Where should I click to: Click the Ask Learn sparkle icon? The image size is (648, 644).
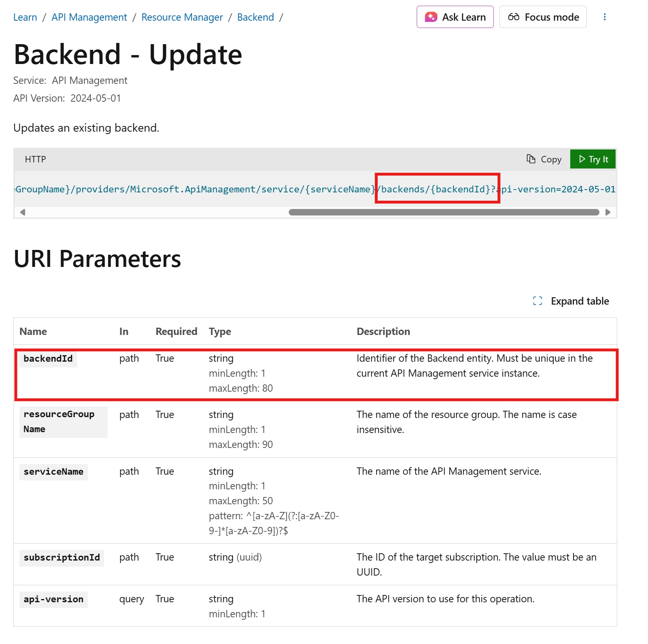click(x=431, y=17)
